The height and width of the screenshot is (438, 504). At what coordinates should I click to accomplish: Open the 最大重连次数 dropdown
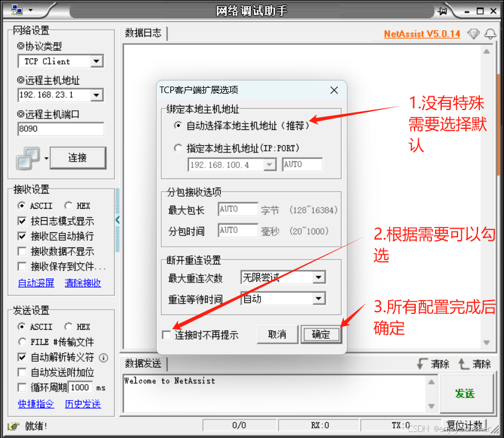coord(318,278)
